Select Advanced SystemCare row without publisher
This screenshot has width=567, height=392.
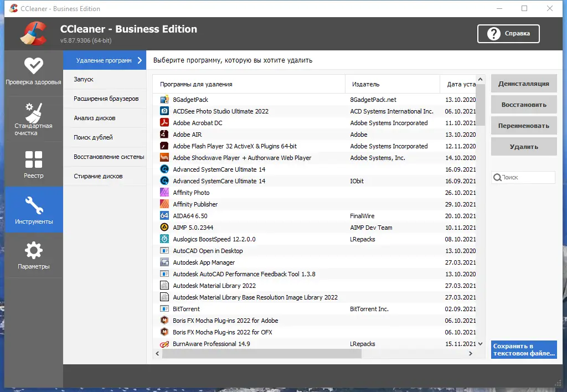(x=315, y=169)
